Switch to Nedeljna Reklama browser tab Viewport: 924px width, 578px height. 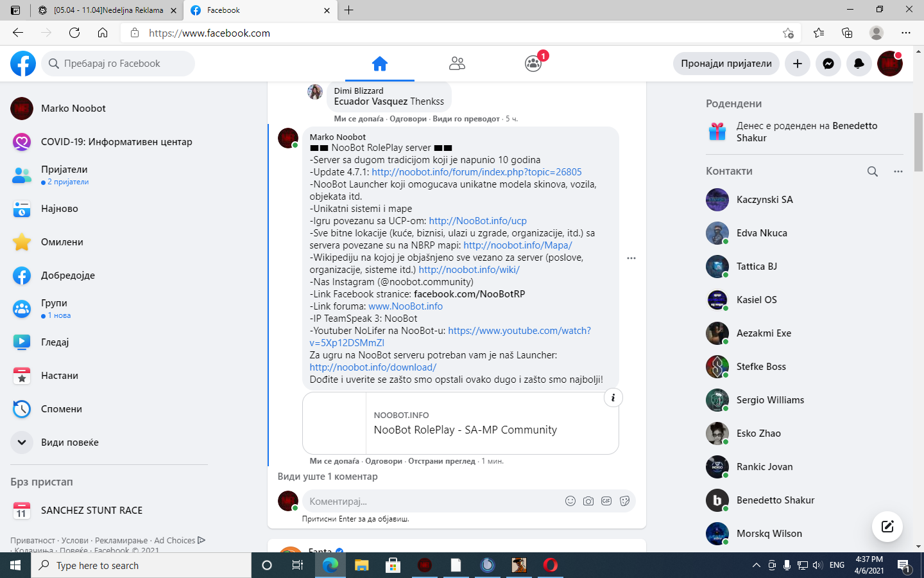pos(107,10)
